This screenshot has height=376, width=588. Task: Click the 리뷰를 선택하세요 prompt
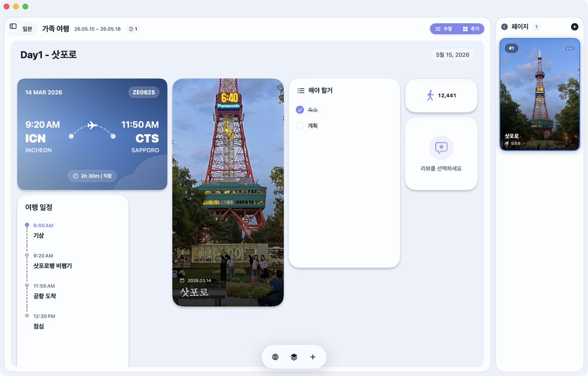coord(441,168)
